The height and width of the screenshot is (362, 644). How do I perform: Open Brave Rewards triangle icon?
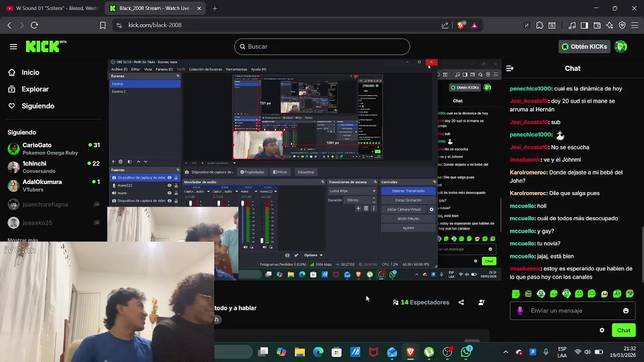coord(474,25)
